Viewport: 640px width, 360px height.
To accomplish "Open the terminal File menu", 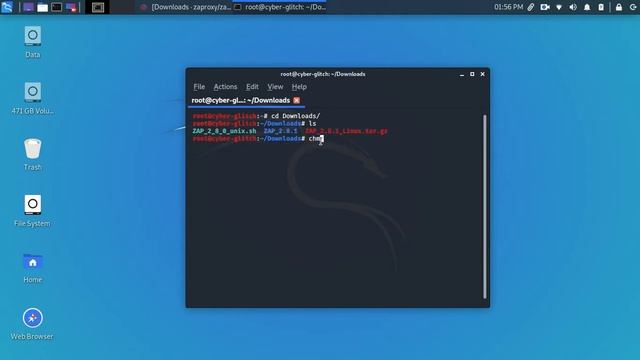I will (199, 87).
